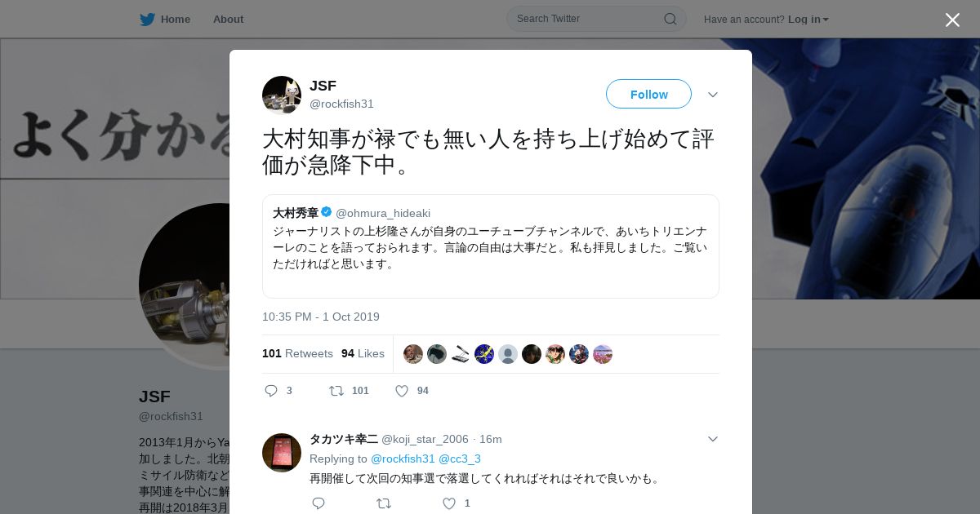The width and height of the screenshot is (980, 514).
Task: Open the chevron menu on タカツキ幸二's reply
Action: (x=713, y=439)
